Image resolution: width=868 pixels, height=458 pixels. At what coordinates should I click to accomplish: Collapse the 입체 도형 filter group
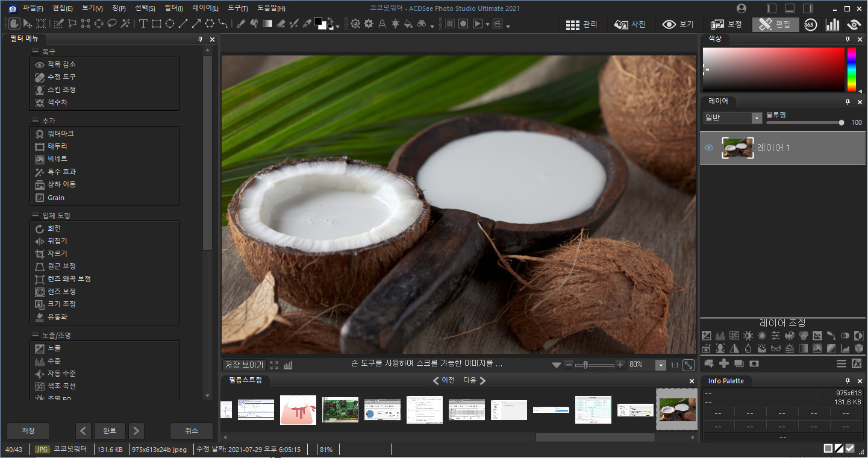click(36, 216)
